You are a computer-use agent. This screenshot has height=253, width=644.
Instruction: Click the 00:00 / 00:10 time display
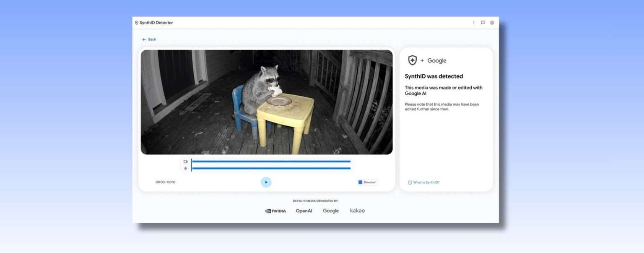click(166, 182)
